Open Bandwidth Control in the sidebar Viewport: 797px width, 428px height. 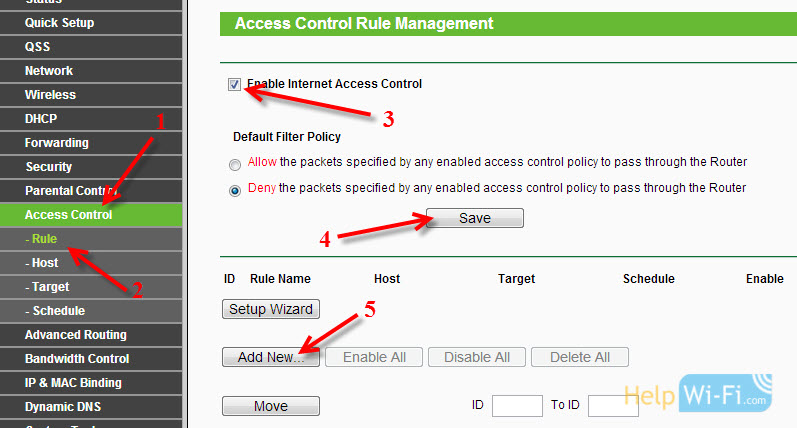click(x=91, y=358)
